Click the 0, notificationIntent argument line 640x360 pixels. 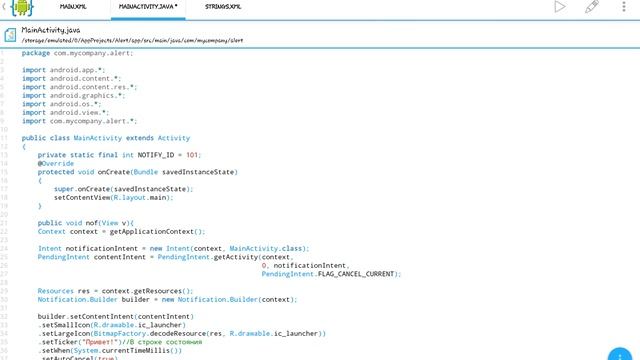click(x=305, y=266)
